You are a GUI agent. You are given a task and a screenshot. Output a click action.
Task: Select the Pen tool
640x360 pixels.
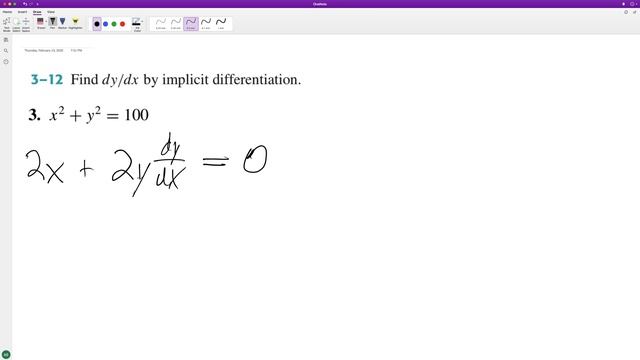(x=53, y=23)
